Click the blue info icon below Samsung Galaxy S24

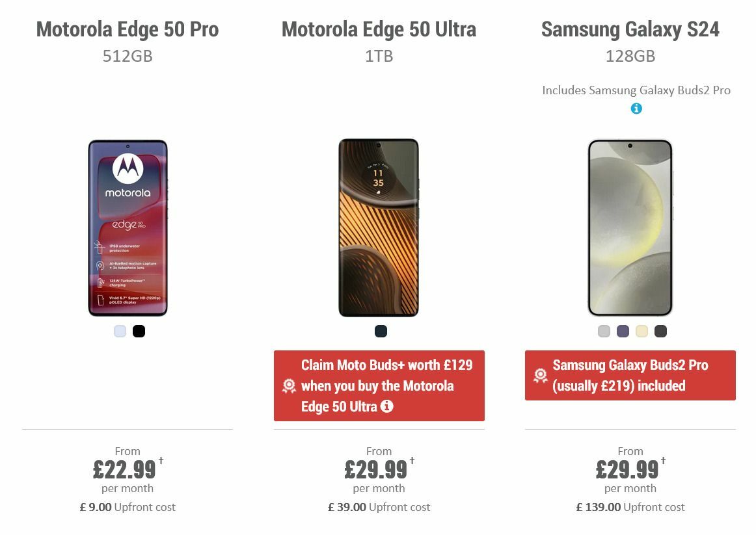pos(636,109)
